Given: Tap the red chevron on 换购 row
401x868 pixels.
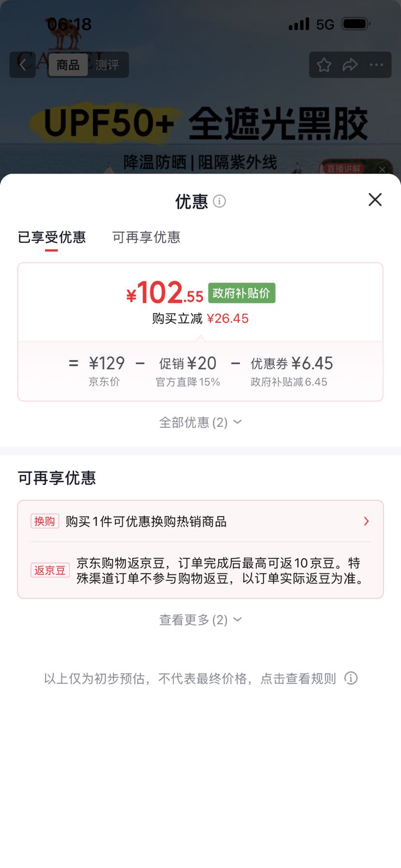Looking at the screenshot, I should [x=366, y=521].
